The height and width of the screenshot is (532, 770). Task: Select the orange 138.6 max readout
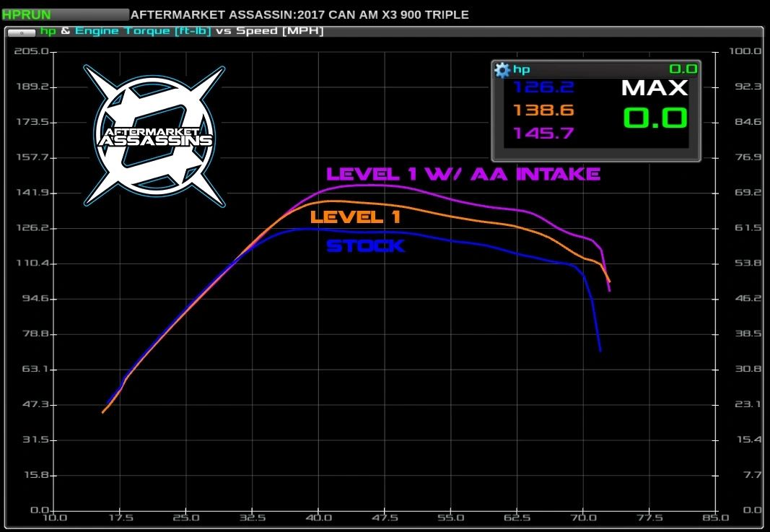point(543,110)
